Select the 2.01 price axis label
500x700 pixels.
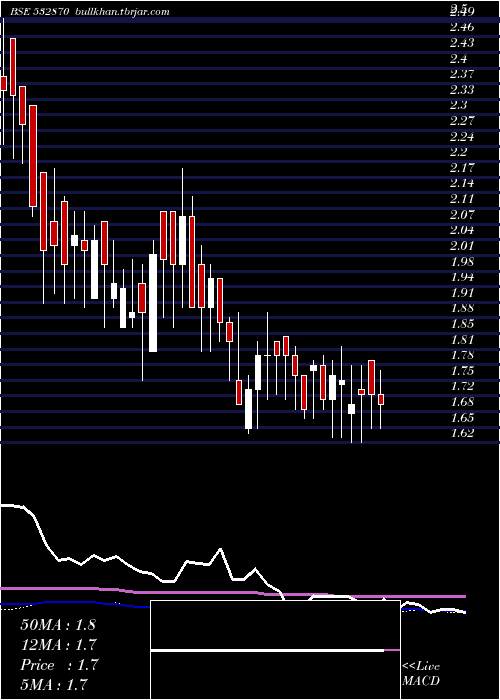click(x=462, y=246)
